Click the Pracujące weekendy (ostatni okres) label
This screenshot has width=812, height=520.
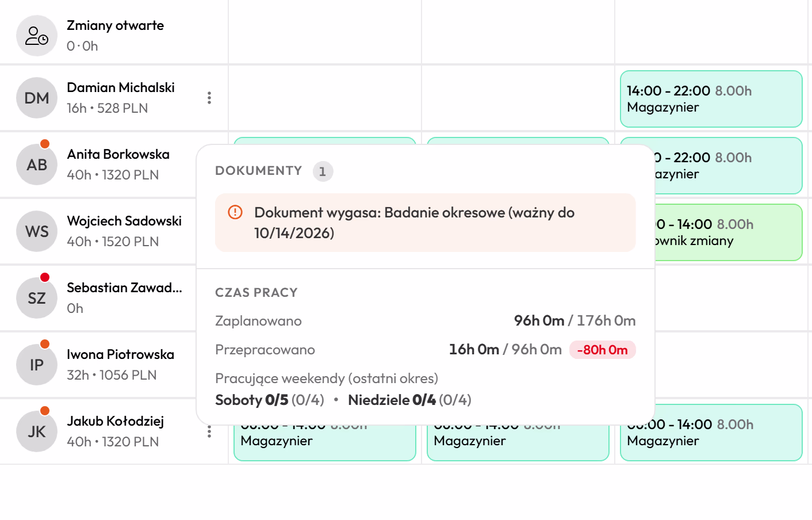coord(326,378)
